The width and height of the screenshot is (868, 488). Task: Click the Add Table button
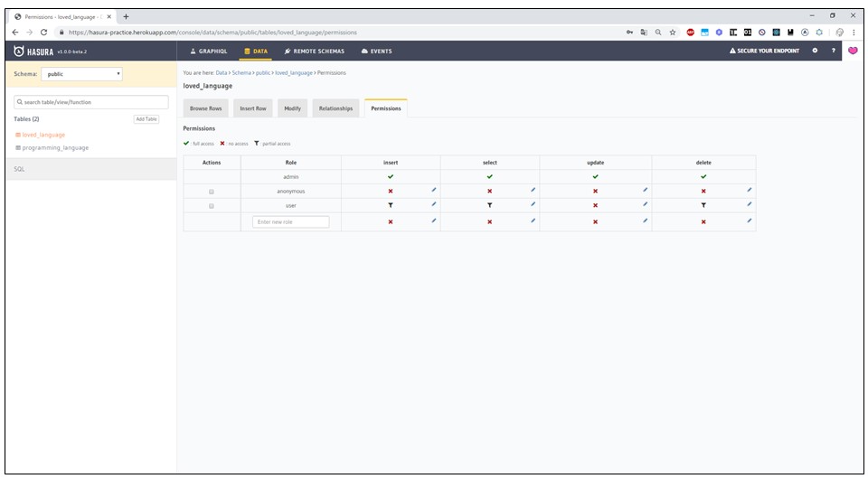click(146, 119)
